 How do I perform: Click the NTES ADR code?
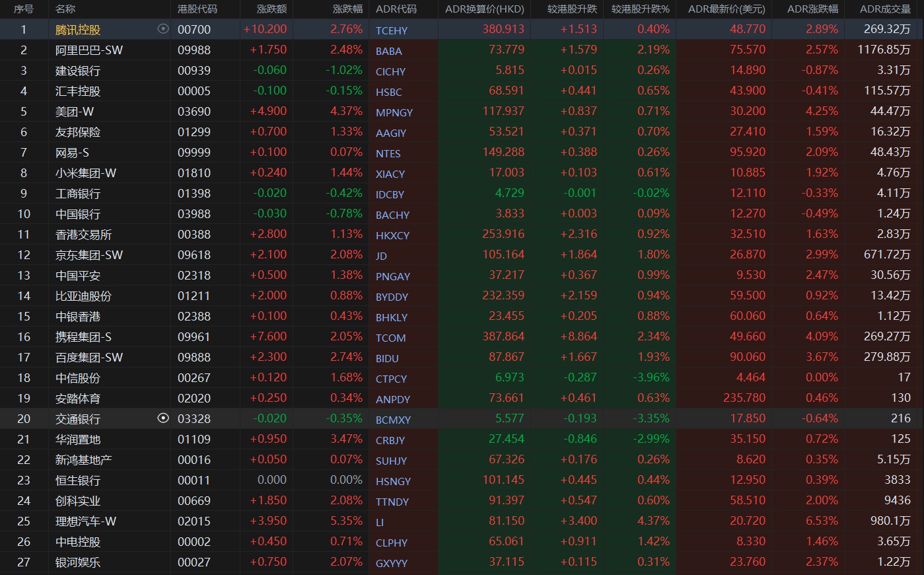(x=388, y=153)
